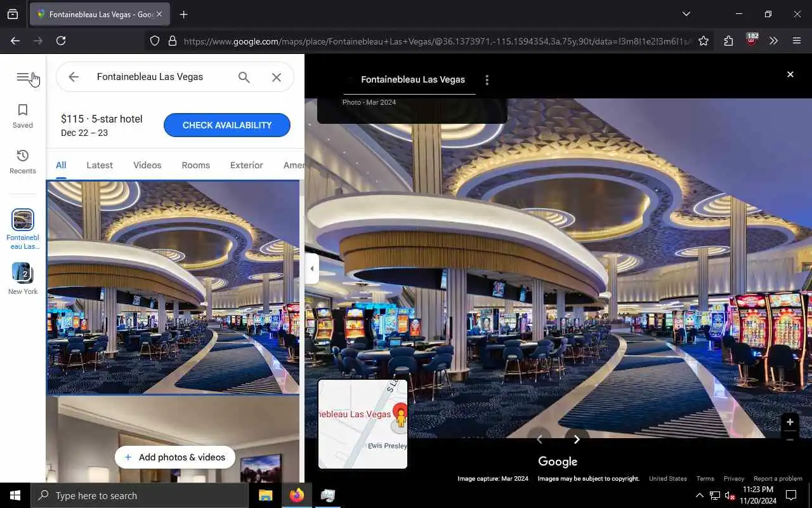Click Report a problem link

click(778, 479)
